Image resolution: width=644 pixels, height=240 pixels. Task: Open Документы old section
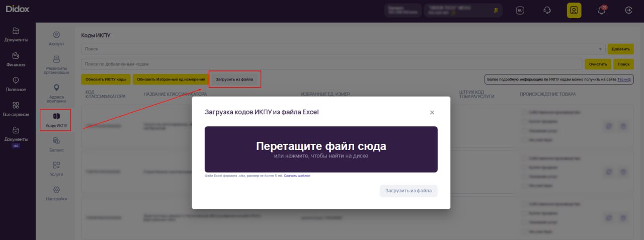[16, 137]
